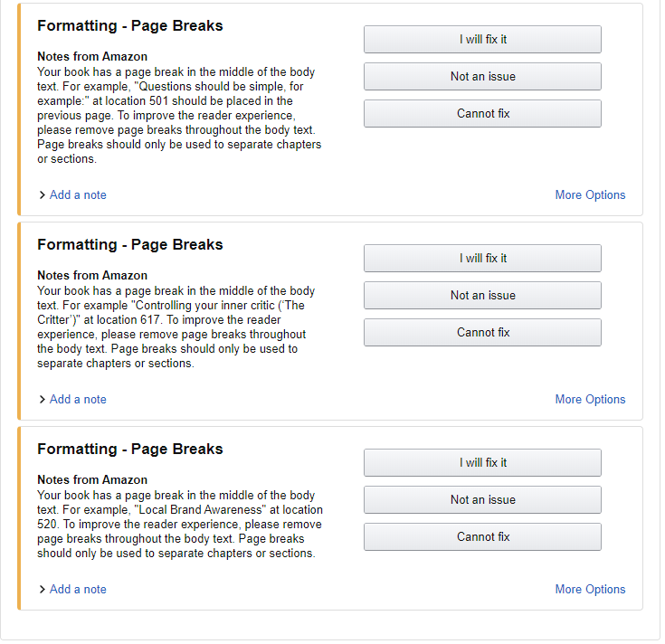
Task: Mark location 501 page break as Not an issue
Action: [482, 77]
